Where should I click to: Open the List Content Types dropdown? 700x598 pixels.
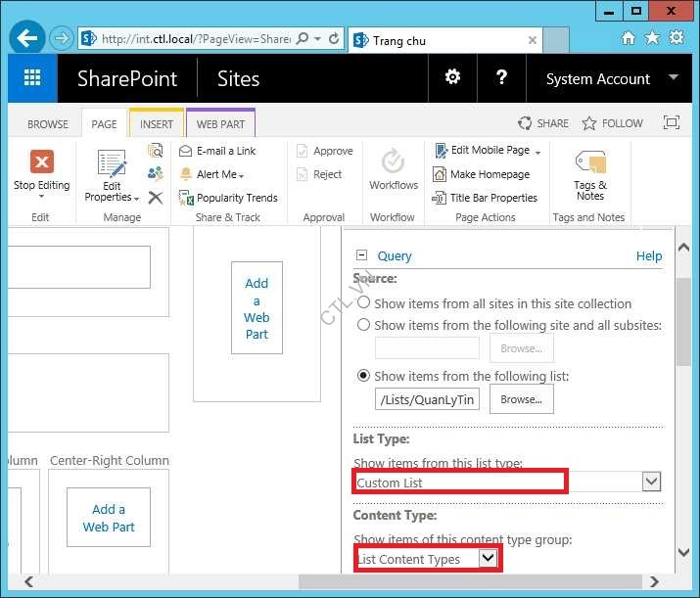click(x=488, y=558)
